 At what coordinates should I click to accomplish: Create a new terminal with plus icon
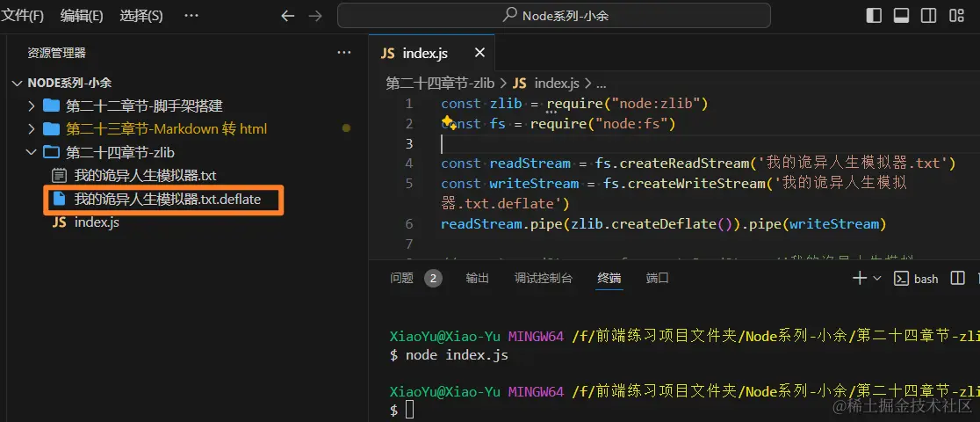(x=860, y=278)
